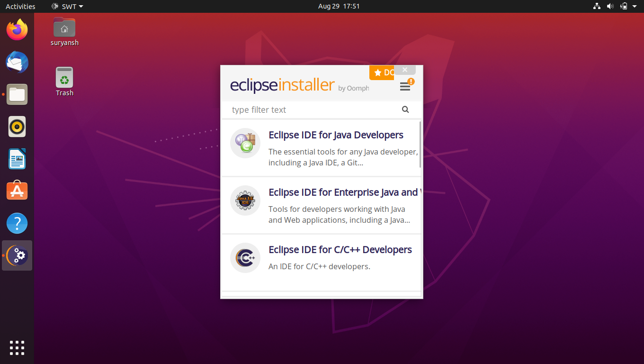The image size is (644, 364).
Task: Click the C/C++ Developers package icon
Action: click(245, 258)
